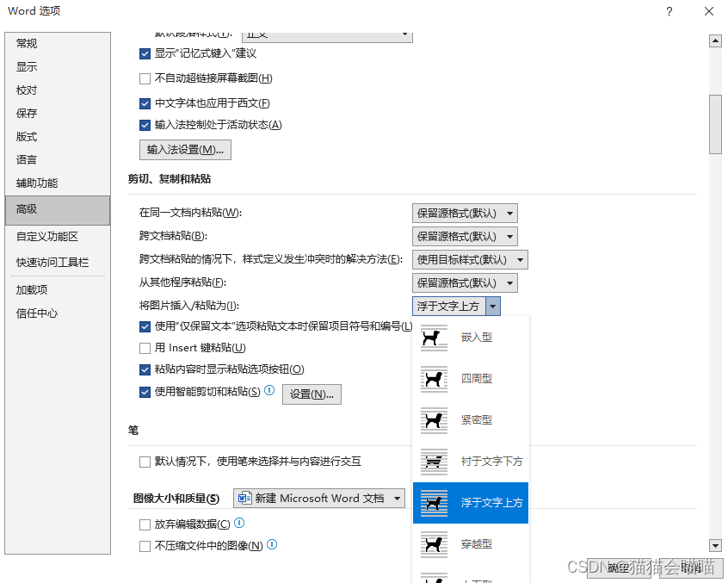Close the Word 选项 dialog
The height and width of the screenshot is (583, 728).
[x=708, y=11]
